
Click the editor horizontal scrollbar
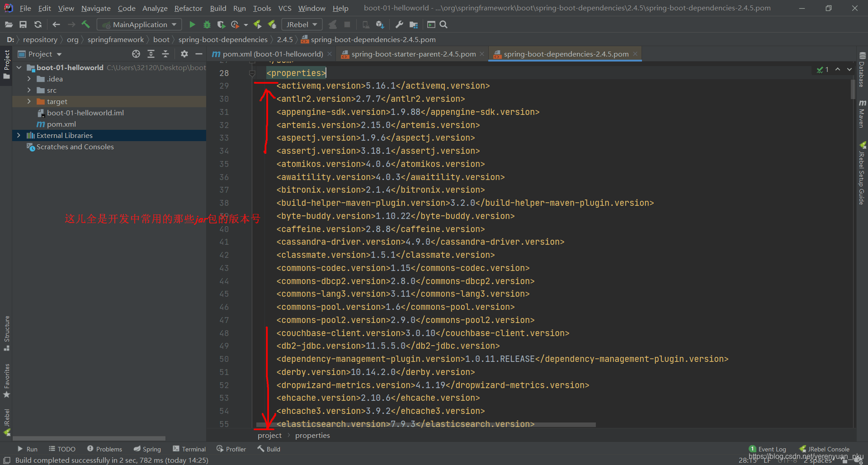click(425, 425)
